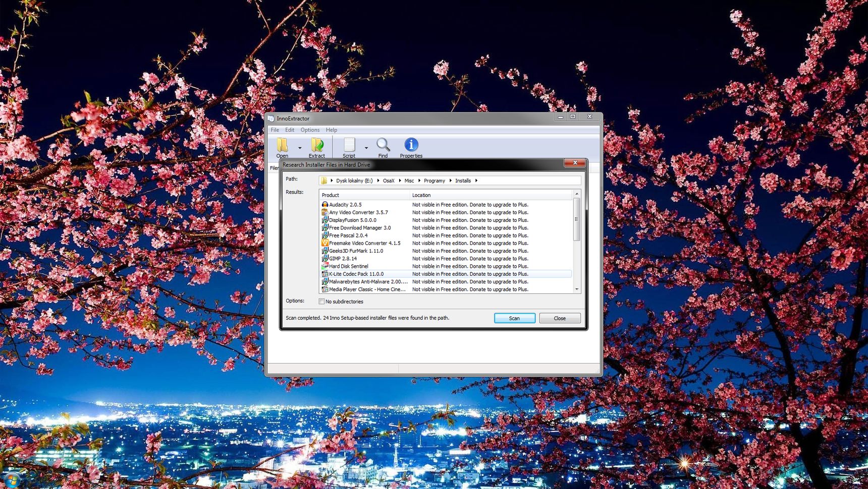
Task: Sort by the Product column header
Action: pos(364,195)
